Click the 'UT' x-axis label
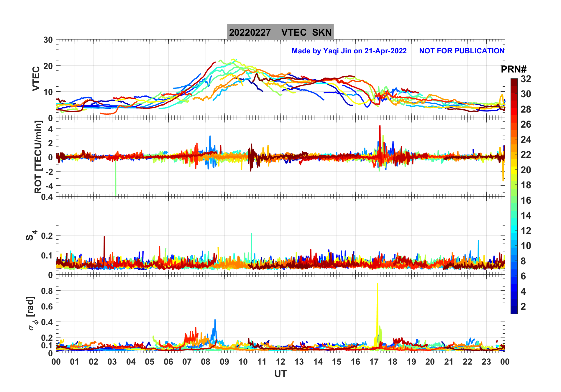Viewport: 561px width, 392px height. tap(280, 374)
